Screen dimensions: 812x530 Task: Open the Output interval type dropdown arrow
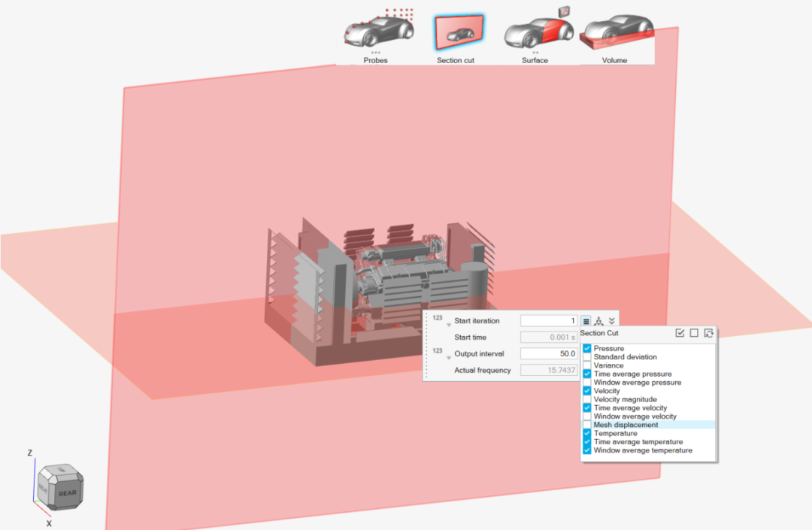(447, 357)
